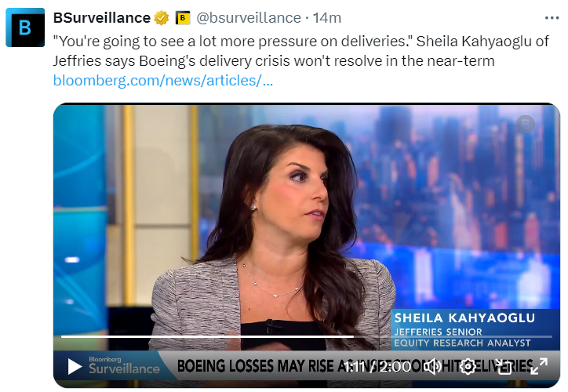The image size is (568, 392).
Task: Mute the video with the speaker icon
Action: [x=432, y=367]
